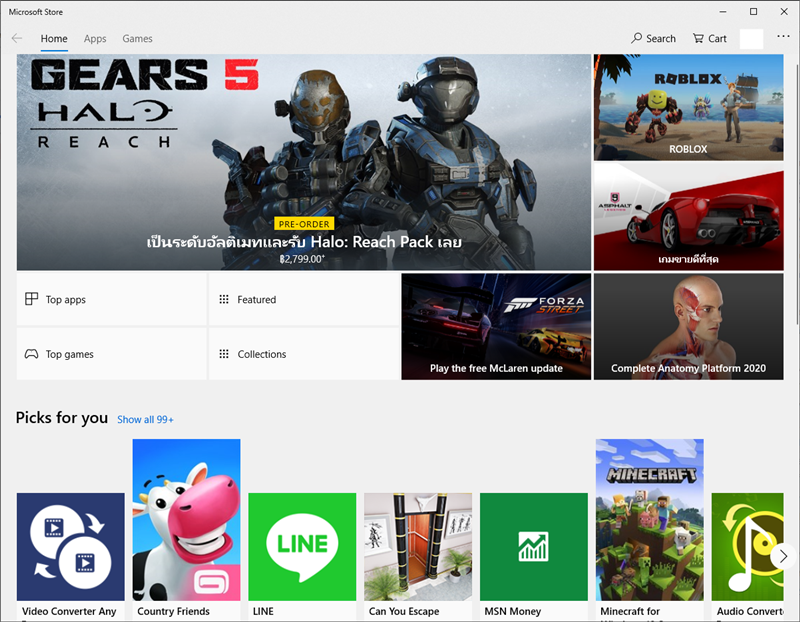
Task: Click the ฿2,799.00 price text
Action: coord(302,259)
